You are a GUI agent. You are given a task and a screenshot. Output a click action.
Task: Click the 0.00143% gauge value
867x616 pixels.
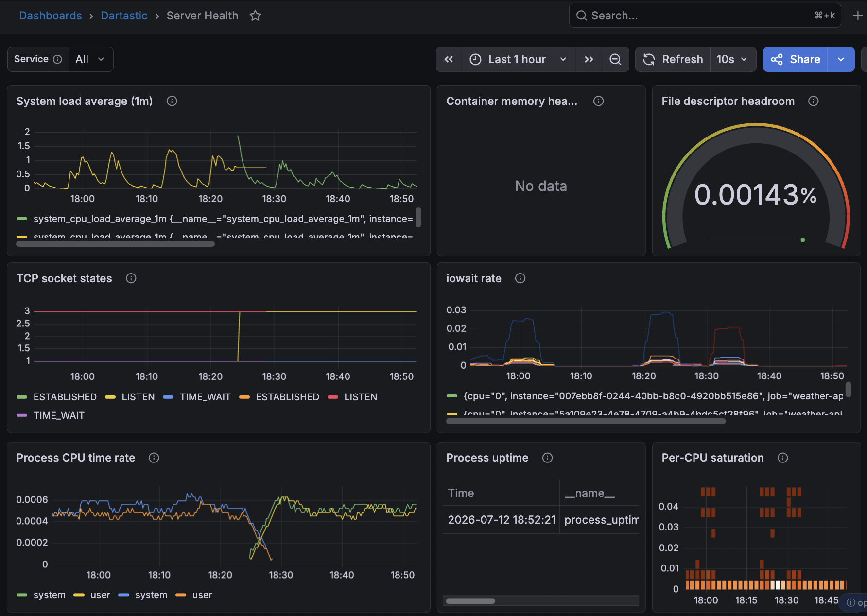[x=756, y=195]
